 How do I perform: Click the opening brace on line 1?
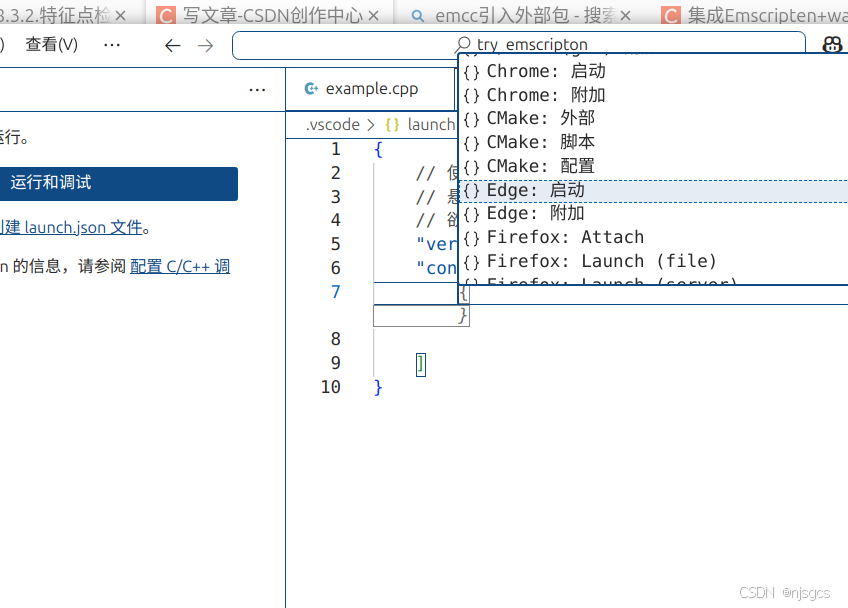[378, 149]
